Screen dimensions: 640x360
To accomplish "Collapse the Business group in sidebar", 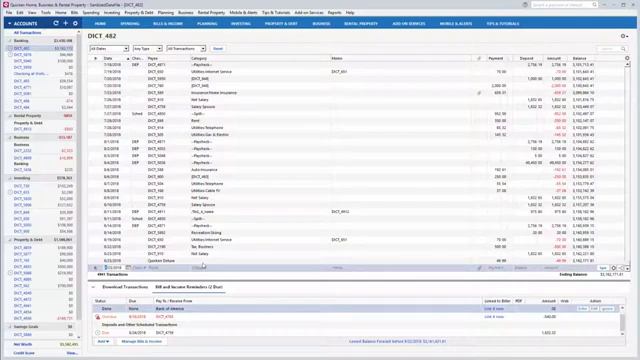I will (10, 138).
